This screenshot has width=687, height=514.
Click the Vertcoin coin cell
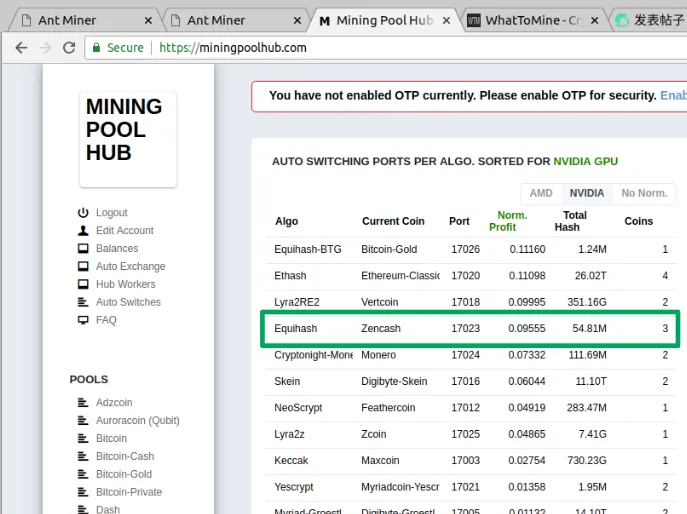click(x=379, y=302)
